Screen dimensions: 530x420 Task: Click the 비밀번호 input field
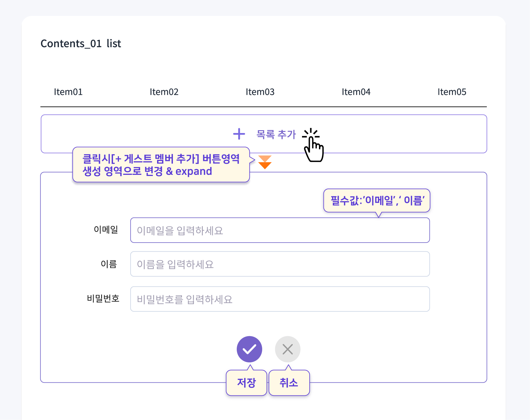280,299
